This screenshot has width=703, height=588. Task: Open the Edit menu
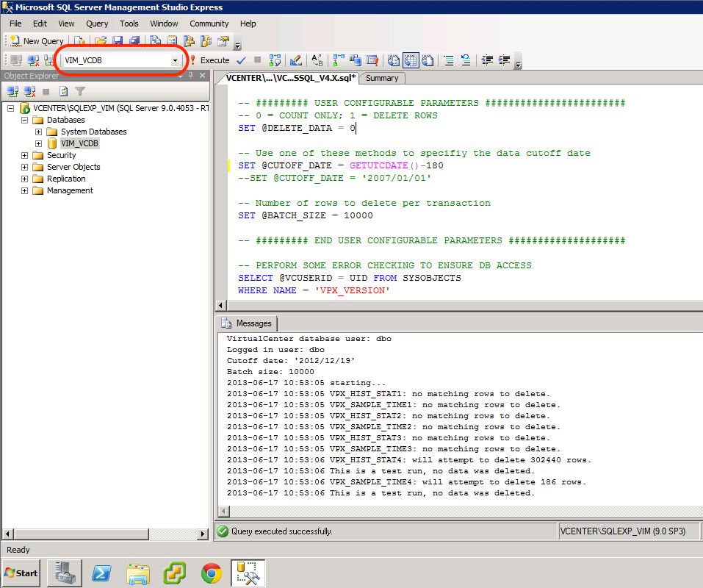[x=40, y=24]
